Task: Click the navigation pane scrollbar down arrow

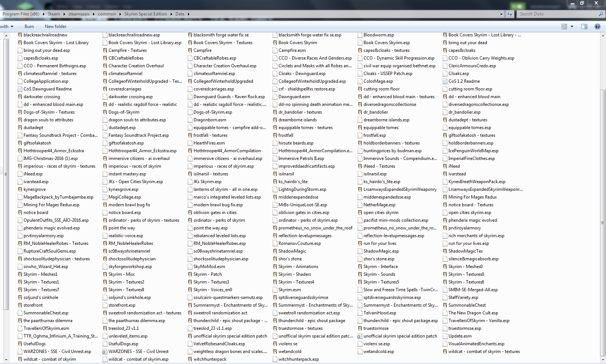Action: pos(6,360)
